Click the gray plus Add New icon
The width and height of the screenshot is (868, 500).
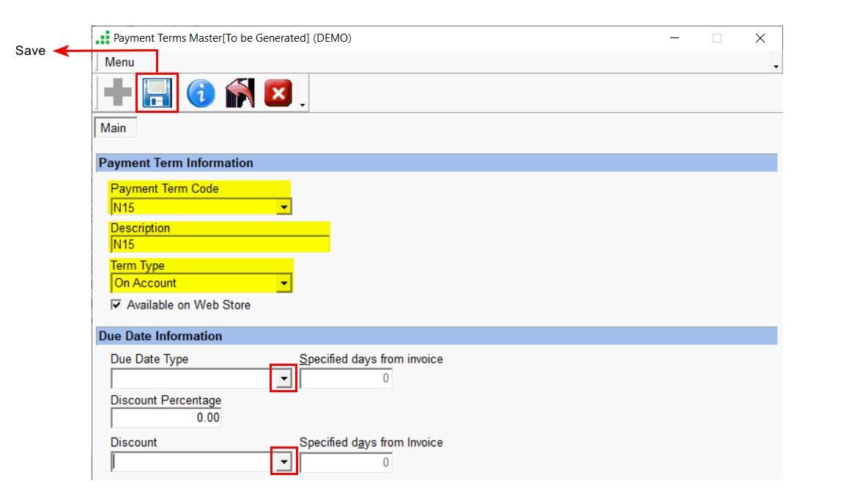point(118,93)
